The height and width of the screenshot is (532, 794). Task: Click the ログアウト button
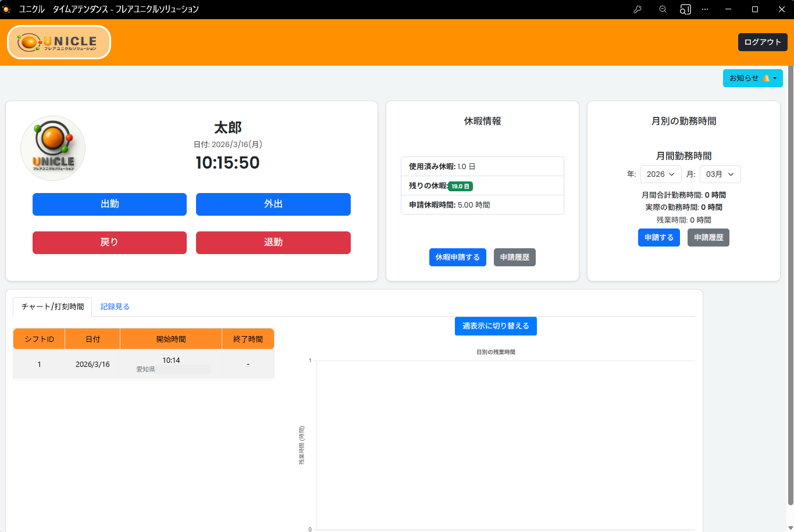tap(763, 42)
